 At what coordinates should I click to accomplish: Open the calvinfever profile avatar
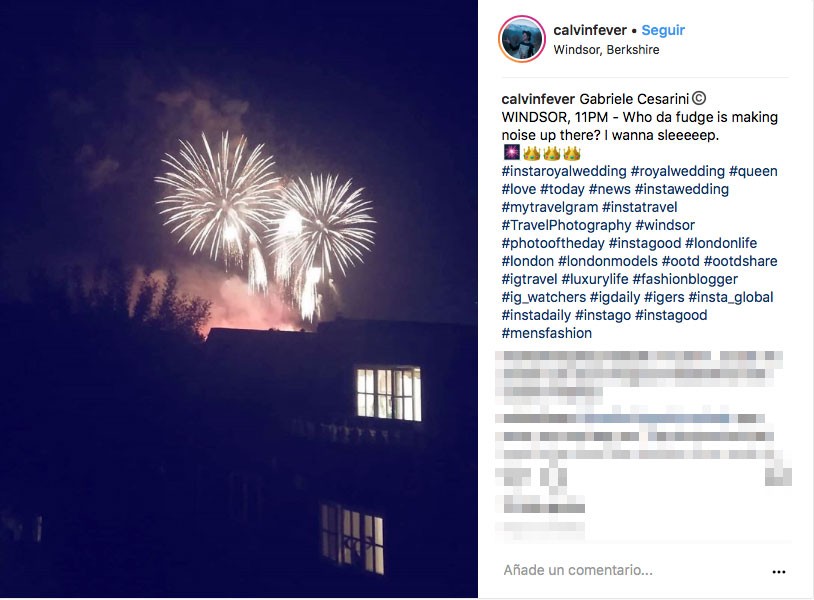(x=522, y=39)
